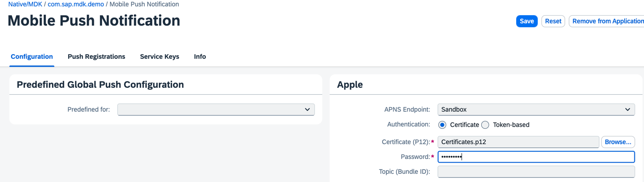Screen dimensions: 644x182
Task: Click Remove from Application button
Action: click(x=606, y=21)
